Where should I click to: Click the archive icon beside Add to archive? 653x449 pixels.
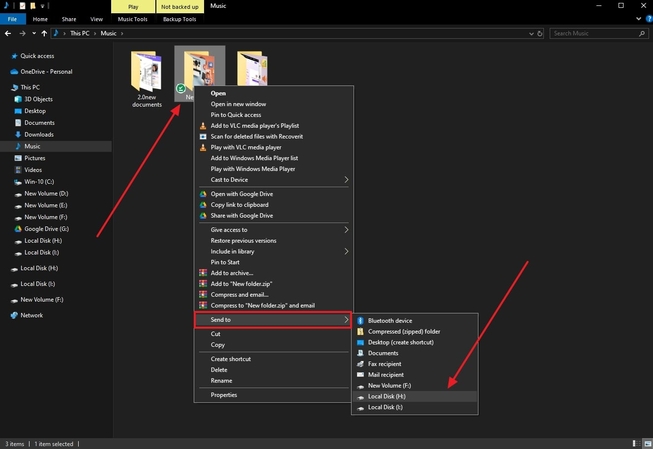pos(203,271)
